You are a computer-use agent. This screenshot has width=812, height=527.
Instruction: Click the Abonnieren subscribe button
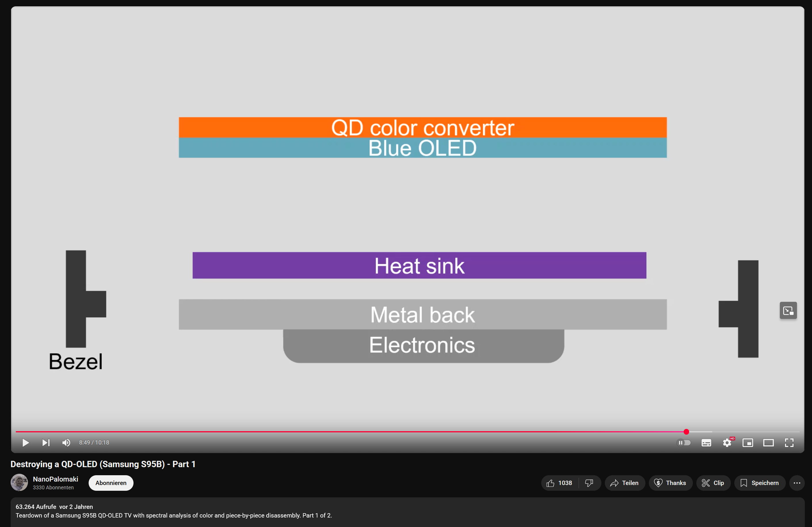pyautogui.click(x=111, y=483)
